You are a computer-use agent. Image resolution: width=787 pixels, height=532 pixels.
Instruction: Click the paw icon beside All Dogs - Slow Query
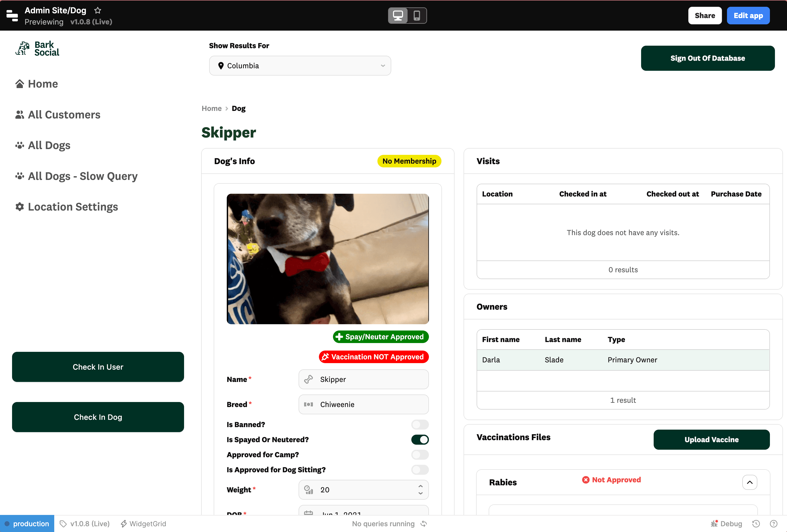tap(20, 176)
